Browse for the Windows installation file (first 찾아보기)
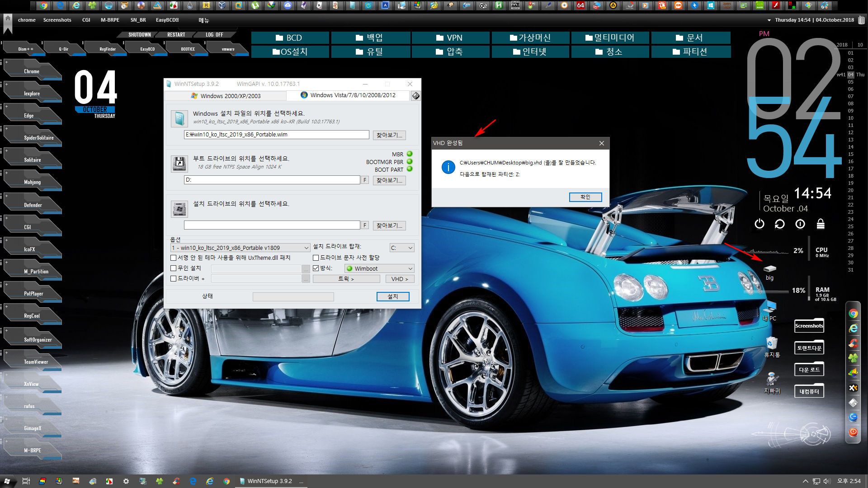Image resolution: width=868 pixels, height=488 pixels. tap(389, 135)
